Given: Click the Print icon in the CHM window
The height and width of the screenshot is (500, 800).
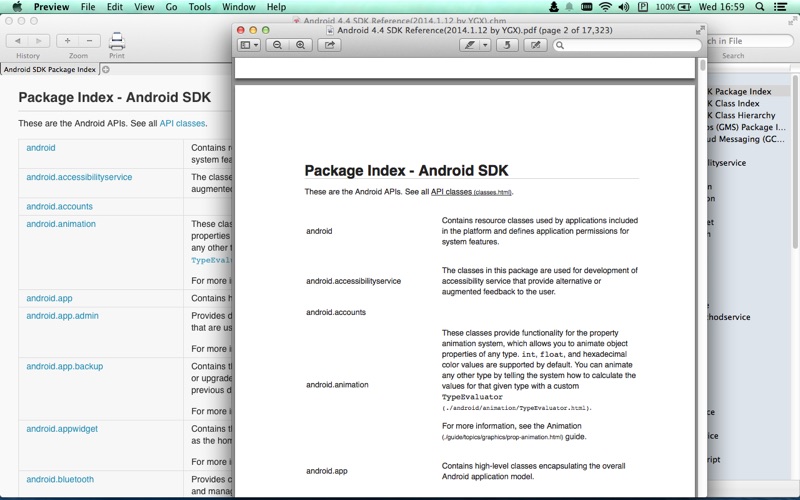Looking at the screenshot, I should pos(117,41).
